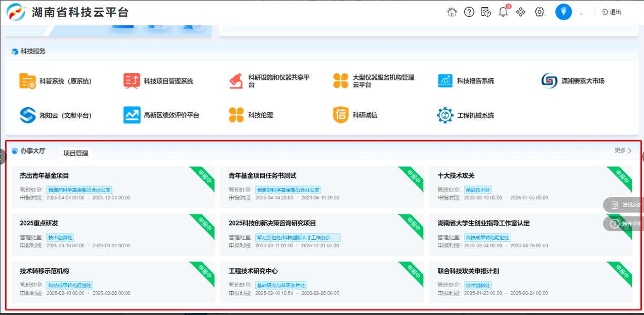Screen dimensions: 644x315
Task: Click the home icon in header
Action: (x=452, y=12)
